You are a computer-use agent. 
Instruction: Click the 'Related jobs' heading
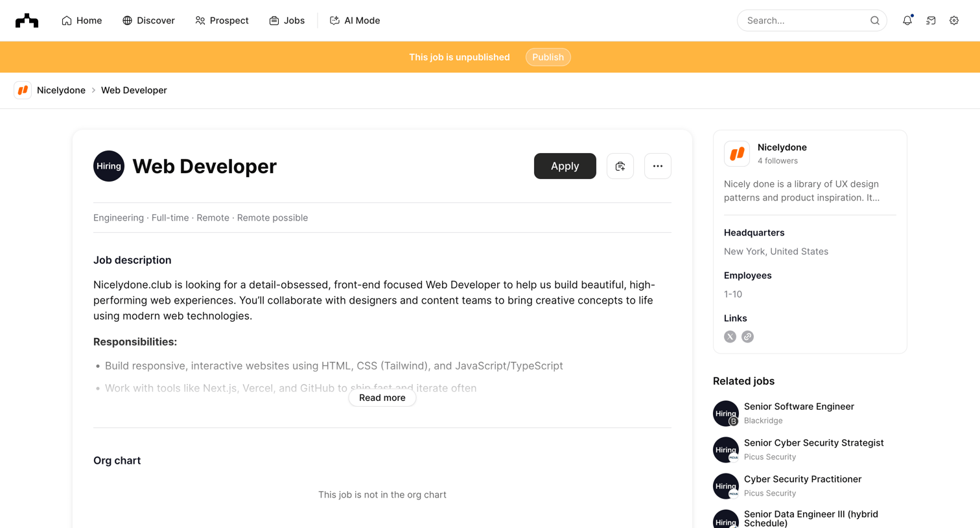point(743,381)
